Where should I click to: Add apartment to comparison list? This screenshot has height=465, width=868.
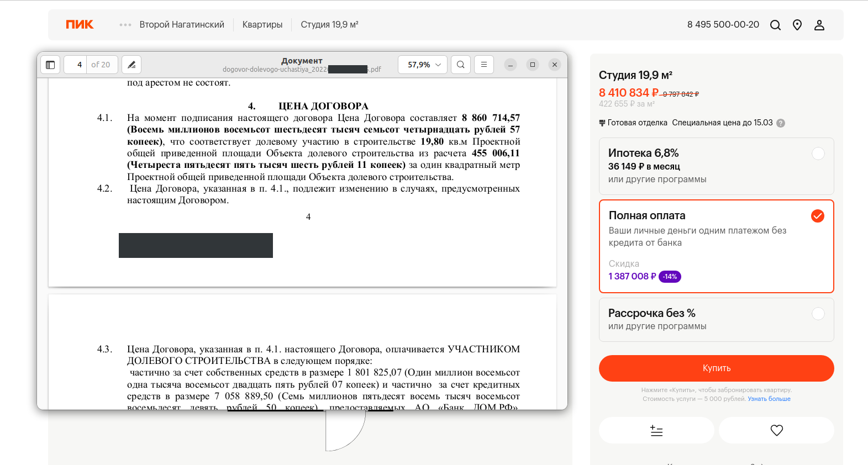656,430
